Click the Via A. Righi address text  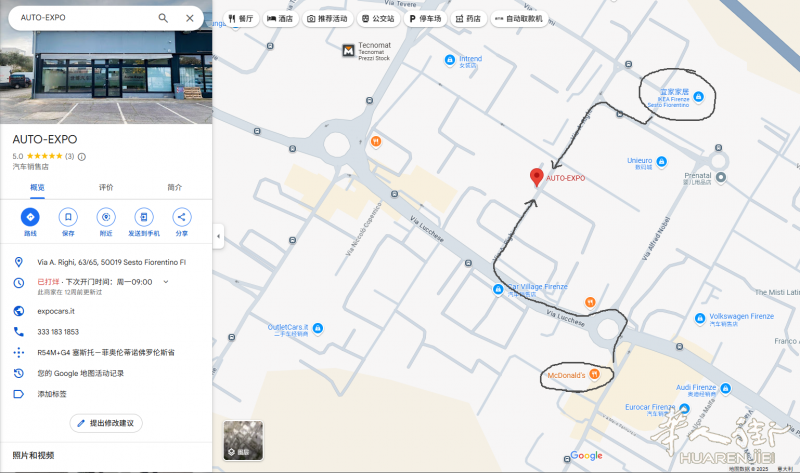click(x=111, y=262)
